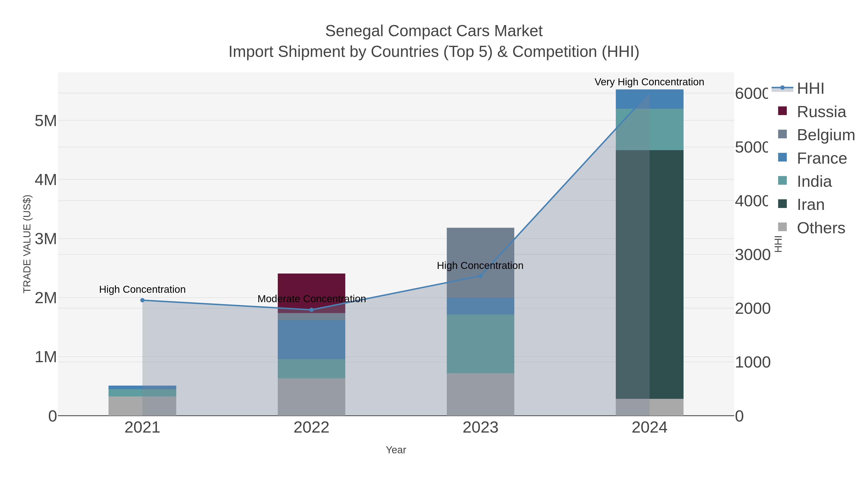Click the 3000 right axis tick label
The height and width of the screenshot is (488, 868).
click(x=753, y=255)
